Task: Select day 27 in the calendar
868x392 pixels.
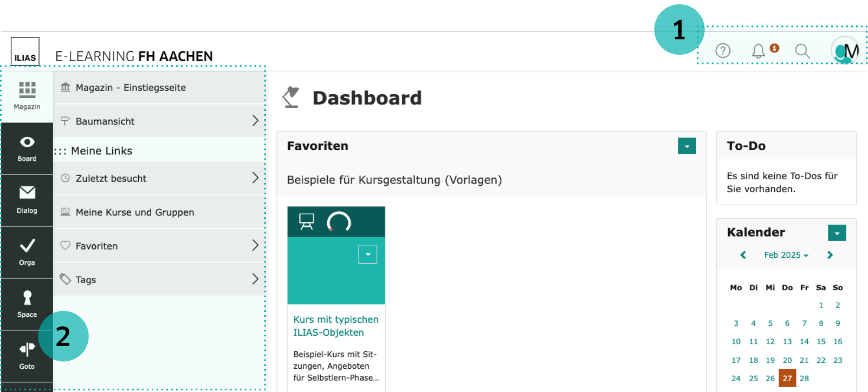Action: coord(787,378)
